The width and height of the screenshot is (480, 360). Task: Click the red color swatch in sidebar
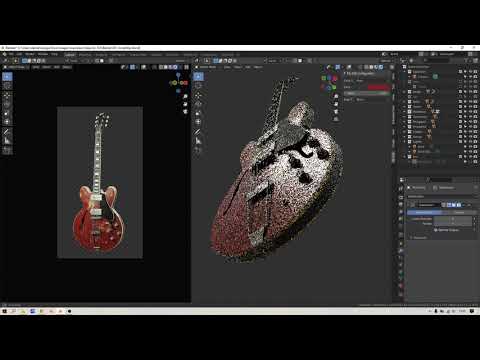(x=379, y=87)
